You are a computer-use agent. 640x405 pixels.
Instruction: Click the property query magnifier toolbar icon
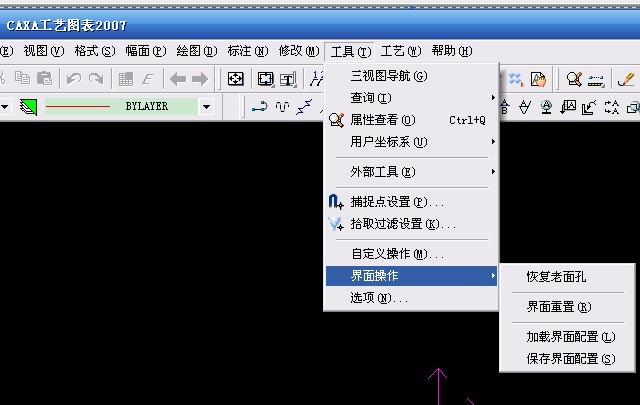pyautogui.click(x=575, y=79)
